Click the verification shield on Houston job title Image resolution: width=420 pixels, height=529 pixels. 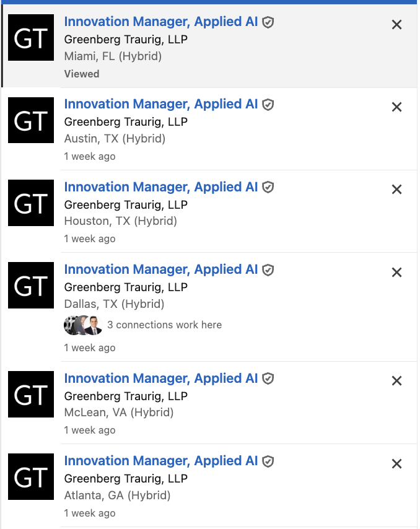[x=267, y=186]
